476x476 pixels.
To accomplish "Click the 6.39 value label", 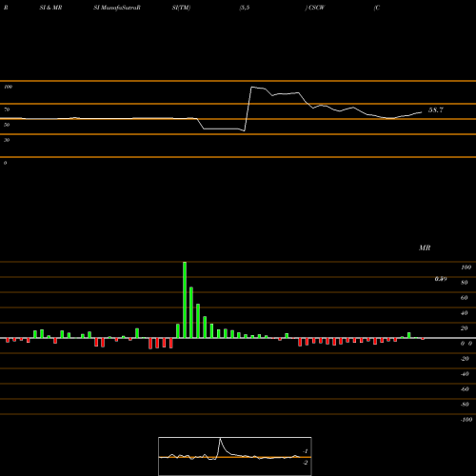I will pyautogui.click(x=441, y=279).
